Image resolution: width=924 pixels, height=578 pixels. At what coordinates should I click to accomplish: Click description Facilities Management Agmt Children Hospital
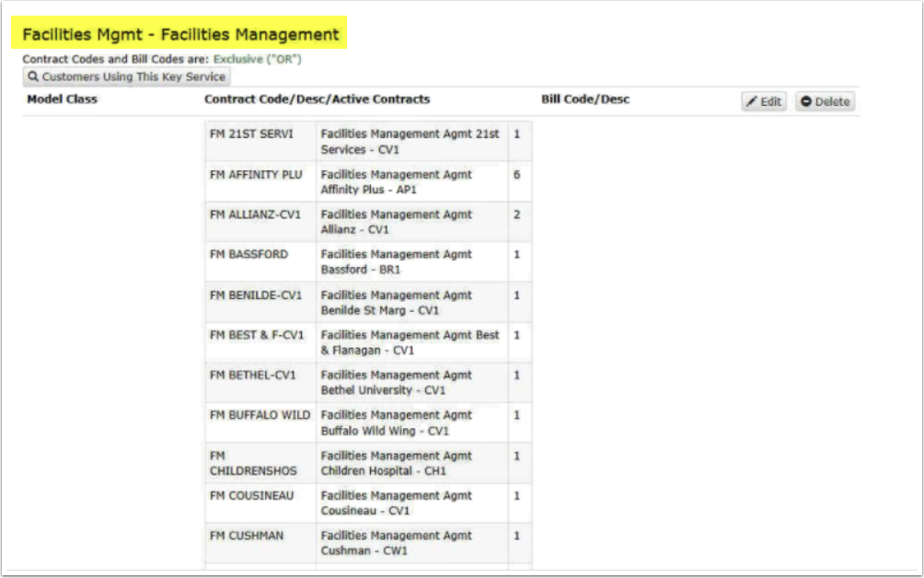397,463
